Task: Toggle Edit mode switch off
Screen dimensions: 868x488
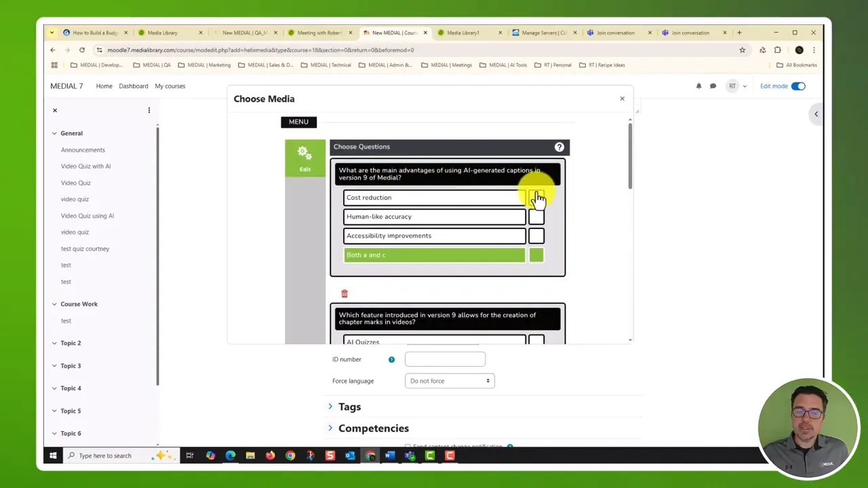Action: point(798,86)
